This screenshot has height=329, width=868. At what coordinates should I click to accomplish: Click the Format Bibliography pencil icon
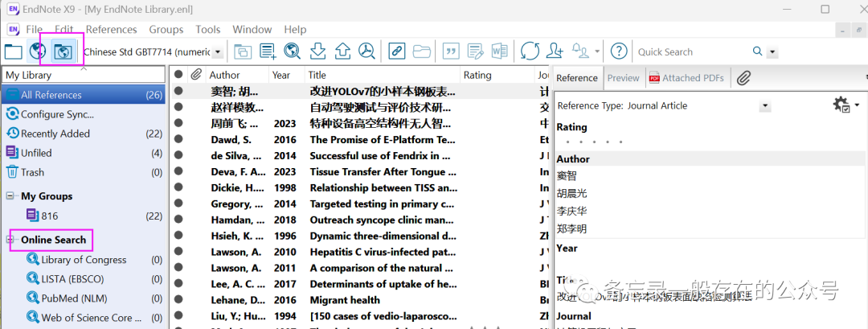[476, 51]
